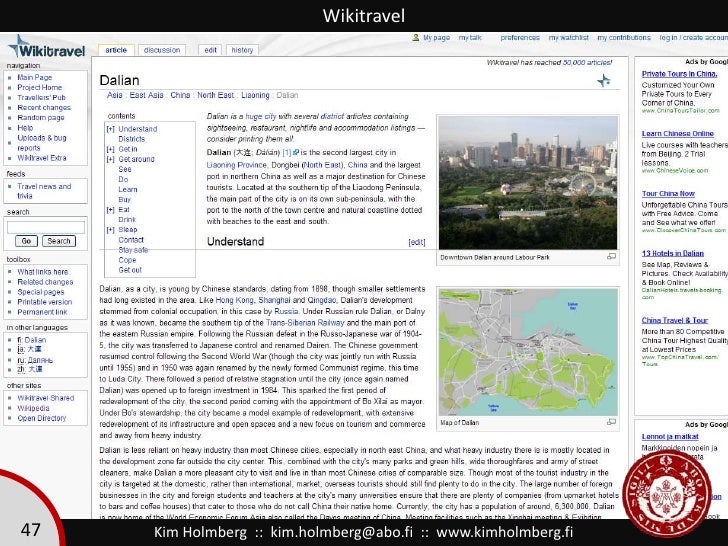Open preferences link
Image resolution: width=728 pixels, height=546 pixels.
point(520,38)
